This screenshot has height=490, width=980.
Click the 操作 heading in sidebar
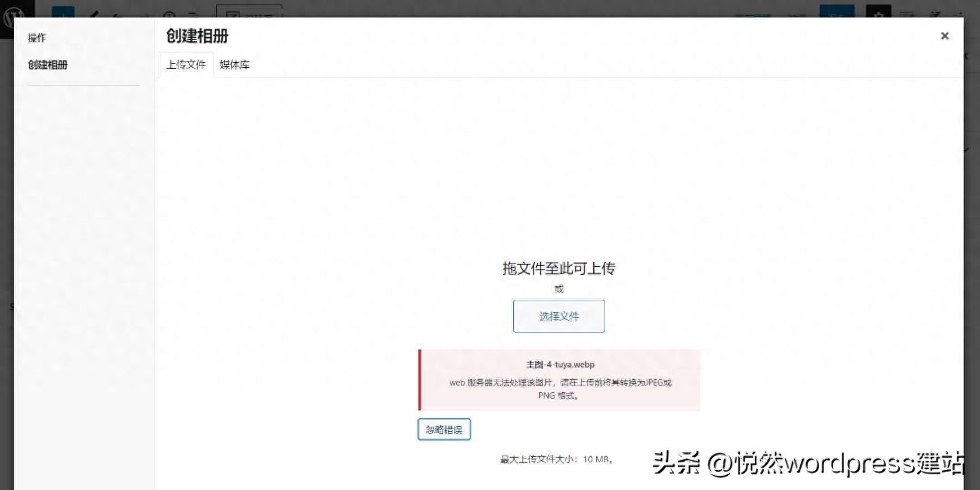point(37,38)
